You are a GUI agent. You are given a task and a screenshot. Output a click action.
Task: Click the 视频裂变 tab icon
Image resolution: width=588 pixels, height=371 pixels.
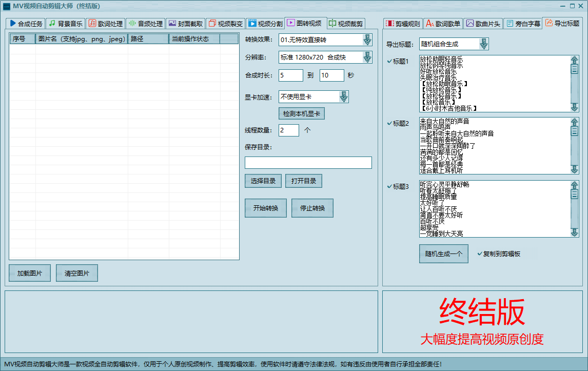212,23
